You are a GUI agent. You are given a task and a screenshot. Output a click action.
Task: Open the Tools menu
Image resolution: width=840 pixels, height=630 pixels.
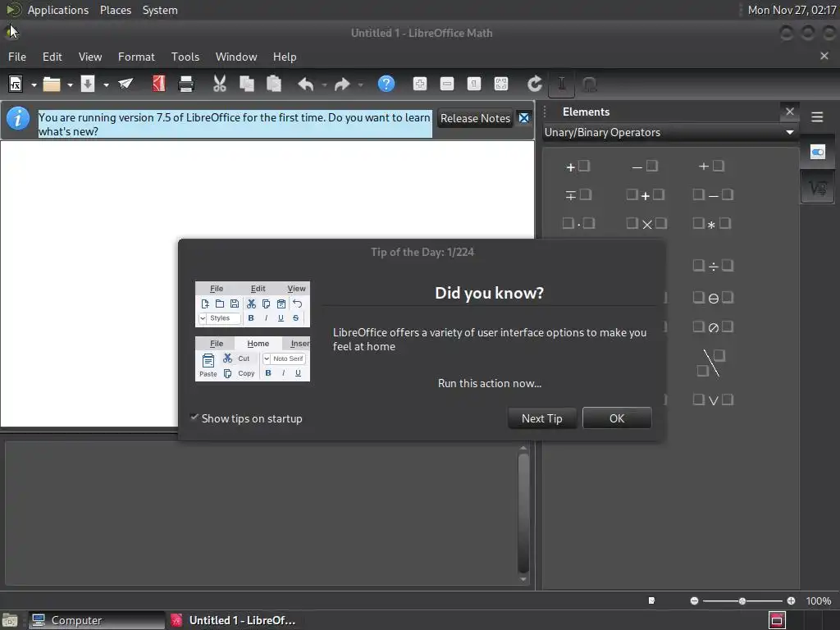(185, 57)
